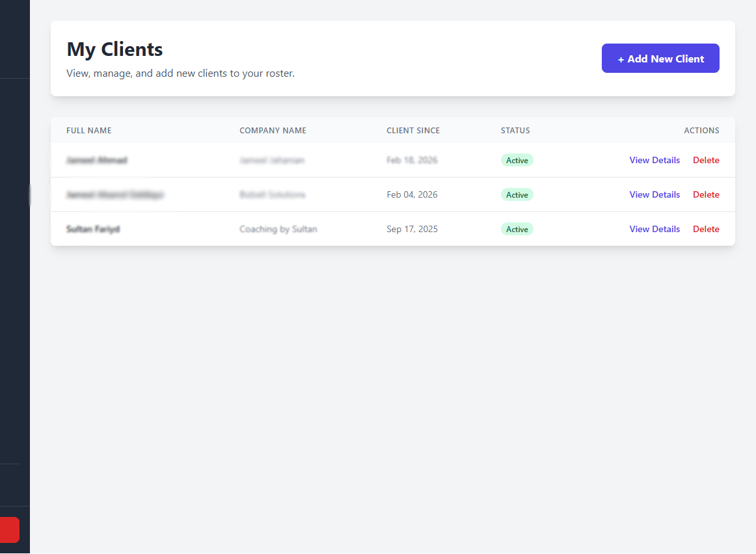The image size is (756, 554).
Task: Select the Sep 17, 2025 date cell
Action: click(412, 229)
